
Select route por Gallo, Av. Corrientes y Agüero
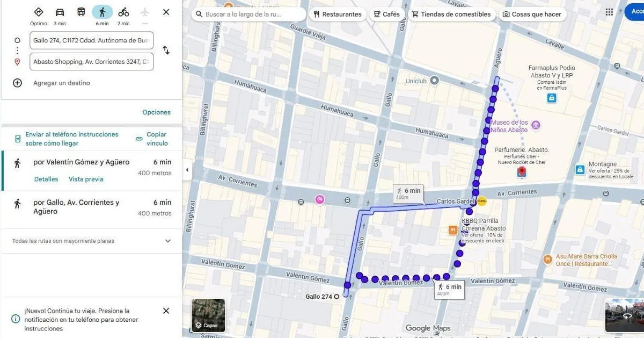click(76, 207)
